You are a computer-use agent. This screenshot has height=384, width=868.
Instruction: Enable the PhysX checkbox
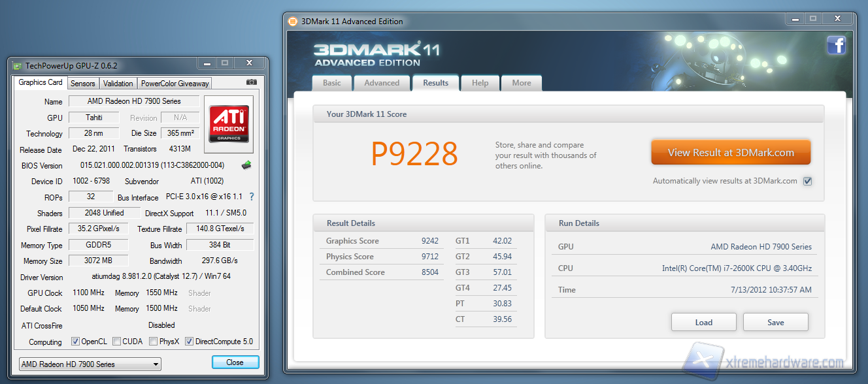click(153, 342)
